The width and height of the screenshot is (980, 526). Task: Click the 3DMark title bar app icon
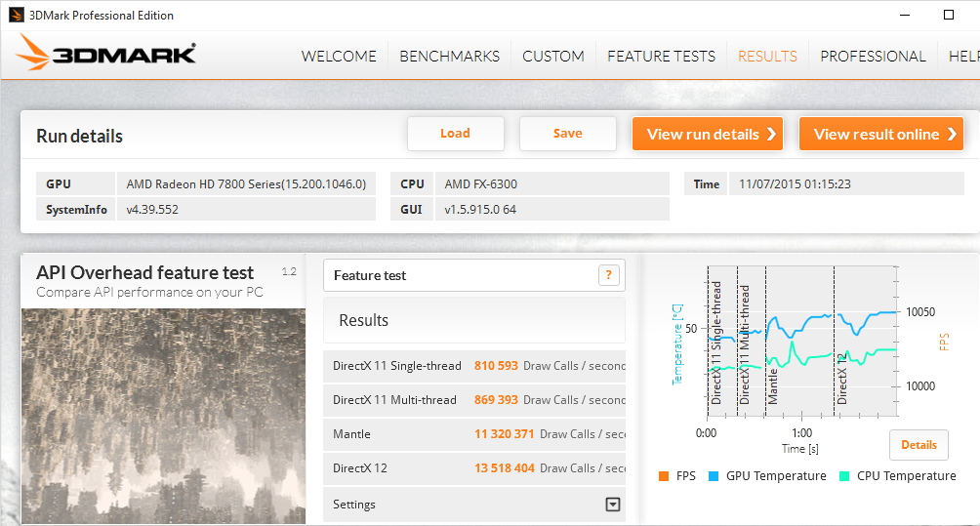click(17, 15)
